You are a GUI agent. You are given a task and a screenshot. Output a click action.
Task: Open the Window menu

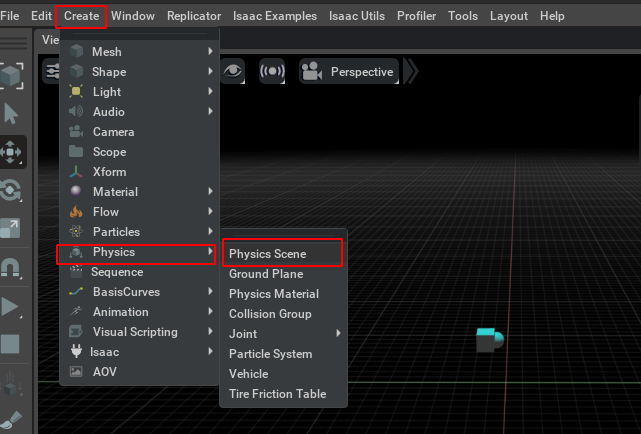(133, 16)
